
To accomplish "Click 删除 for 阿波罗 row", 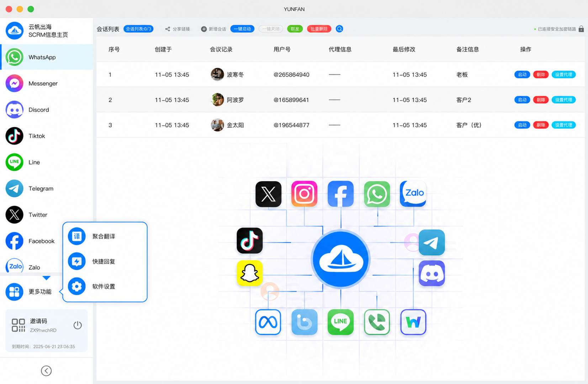I will point(541,100).
